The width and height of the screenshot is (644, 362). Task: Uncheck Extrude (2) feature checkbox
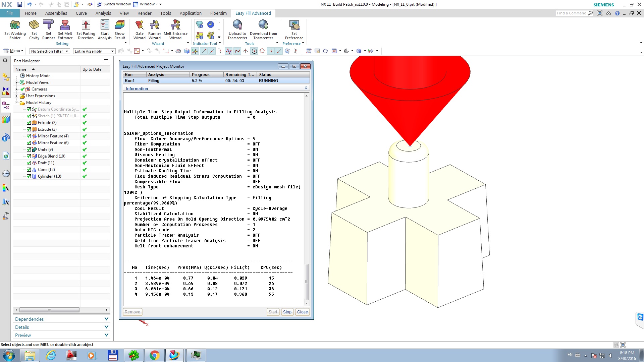pyautogui.click(x=29, y=123)
